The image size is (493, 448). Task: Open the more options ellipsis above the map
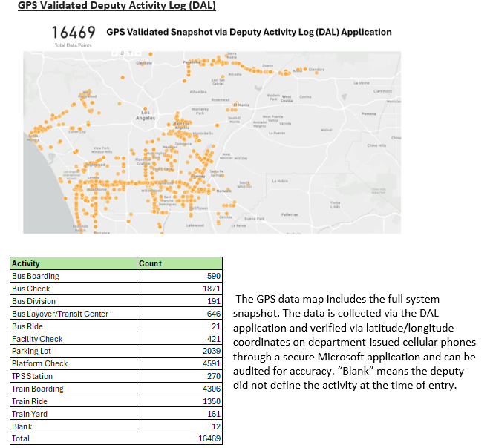(x=137, y=53)
